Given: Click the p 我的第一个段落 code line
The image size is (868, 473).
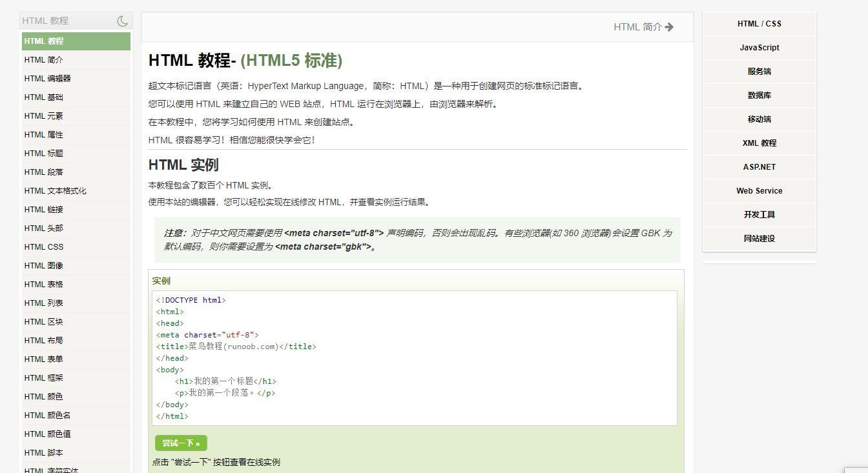Looking at the screenshot, I should (225, 393).
